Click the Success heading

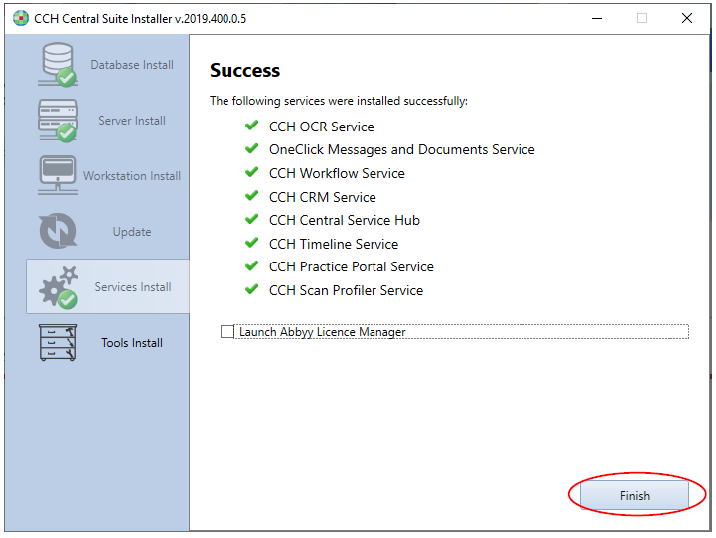click(245, 70)
